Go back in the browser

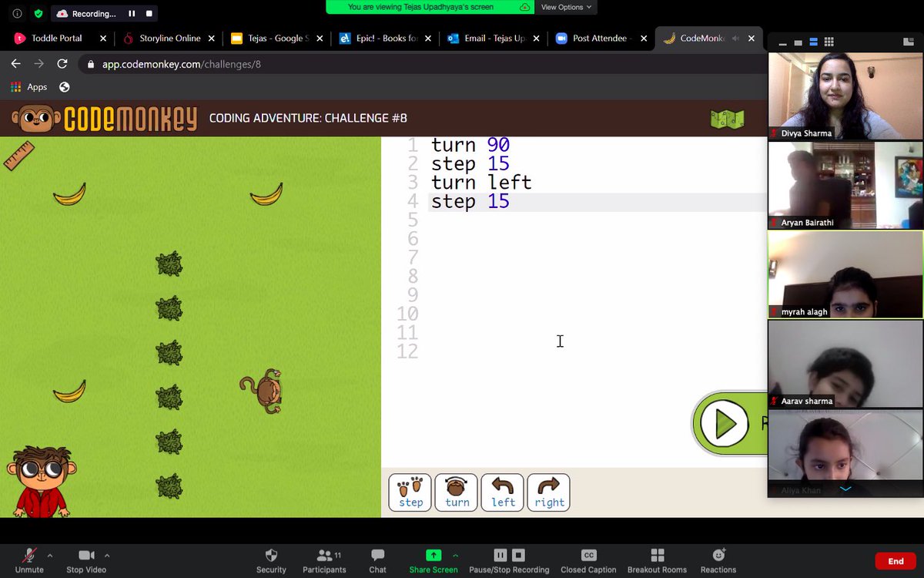tap(16, 64)
